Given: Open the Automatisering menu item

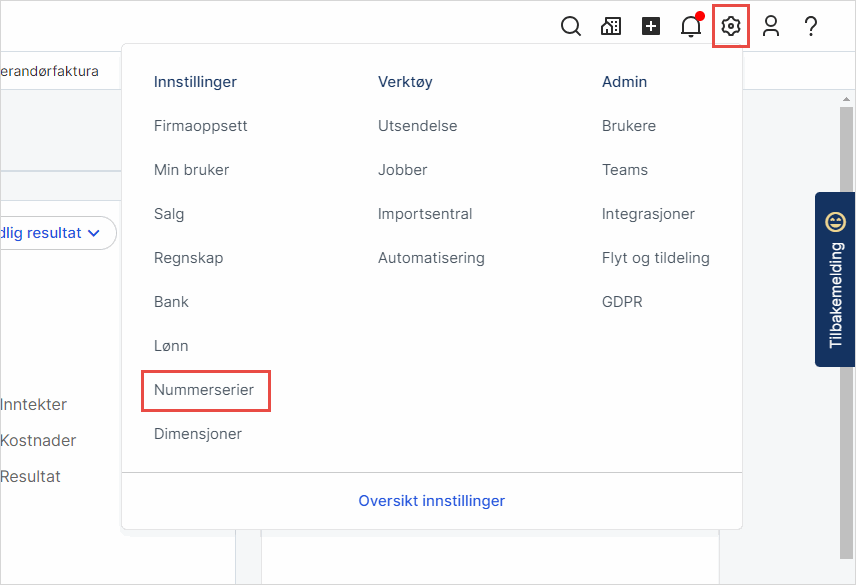Looking at the screenshot, I should pyautogui.click(x=431, y=258).
